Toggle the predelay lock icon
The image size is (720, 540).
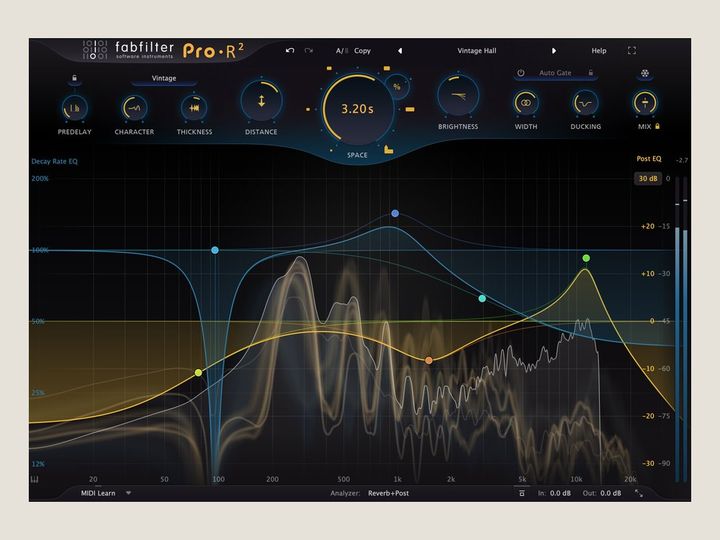74,79
